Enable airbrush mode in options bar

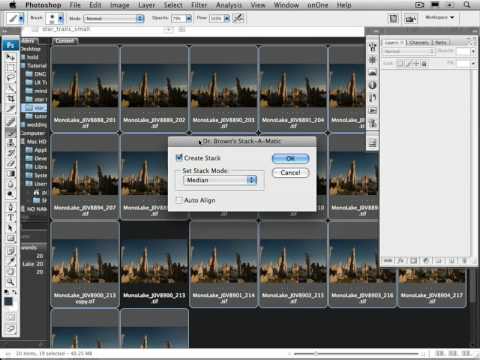pyautogui.click(x=238, y=18)
